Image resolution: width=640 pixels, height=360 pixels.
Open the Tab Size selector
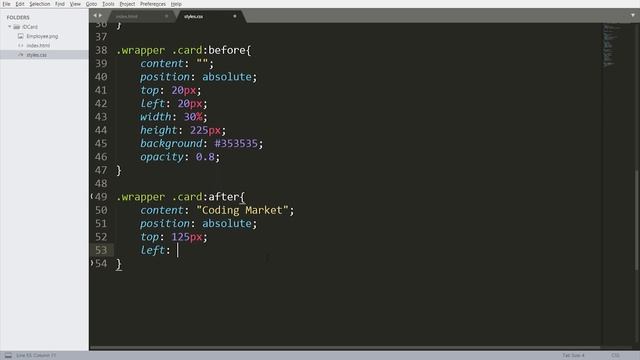click(x=573, y=356)
